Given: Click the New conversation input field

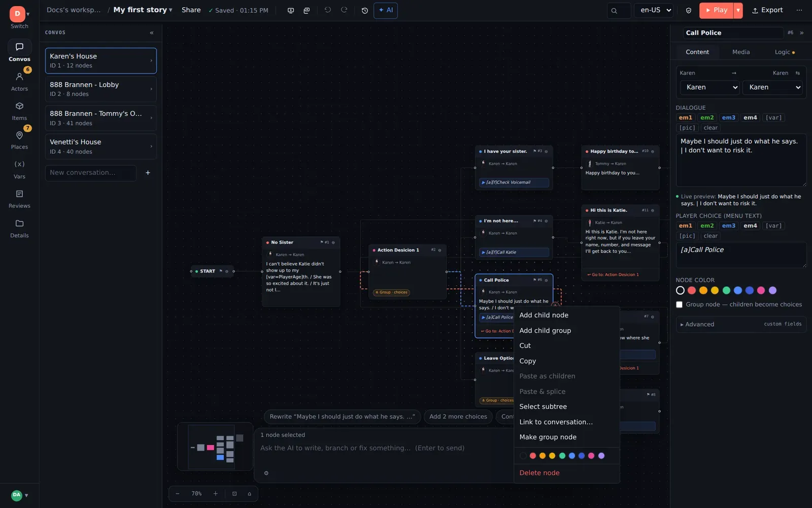Looking at the screenshot, I should [x=91, y=173].
